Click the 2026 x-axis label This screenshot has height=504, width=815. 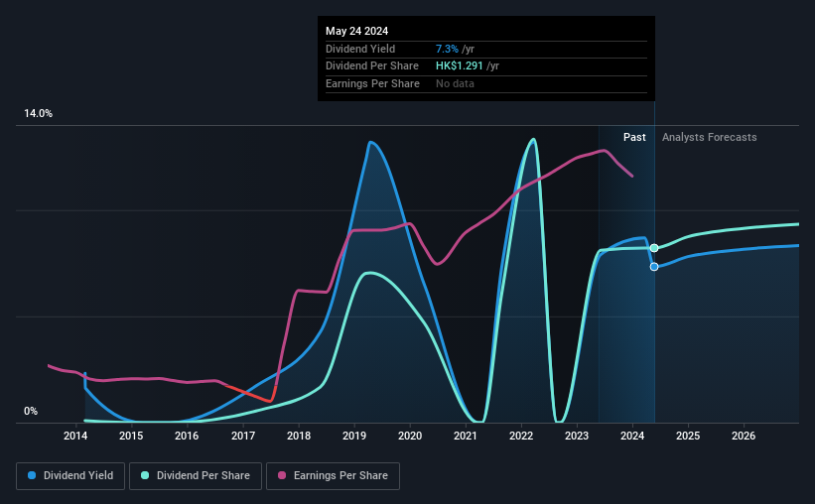744,436
